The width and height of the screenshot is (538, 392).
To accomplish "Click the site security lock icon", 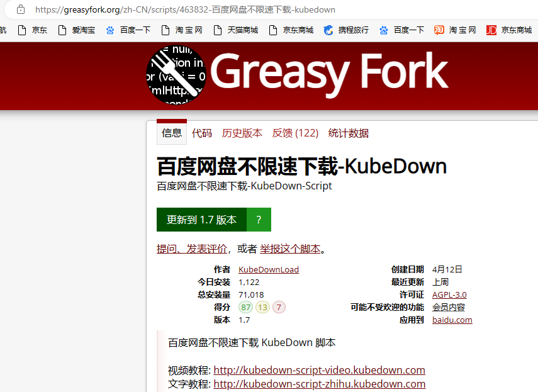I will pos(21,9).
